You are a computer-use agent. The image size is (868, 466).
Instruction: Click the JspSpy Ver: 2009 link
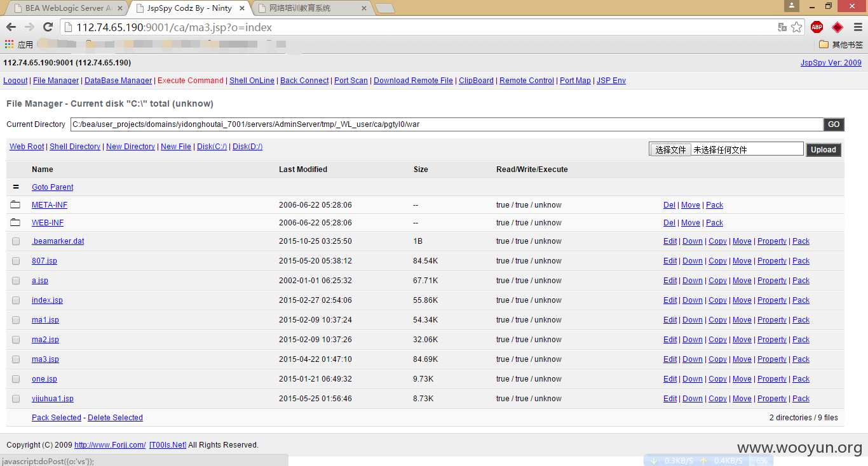click(x=831, y=63)
